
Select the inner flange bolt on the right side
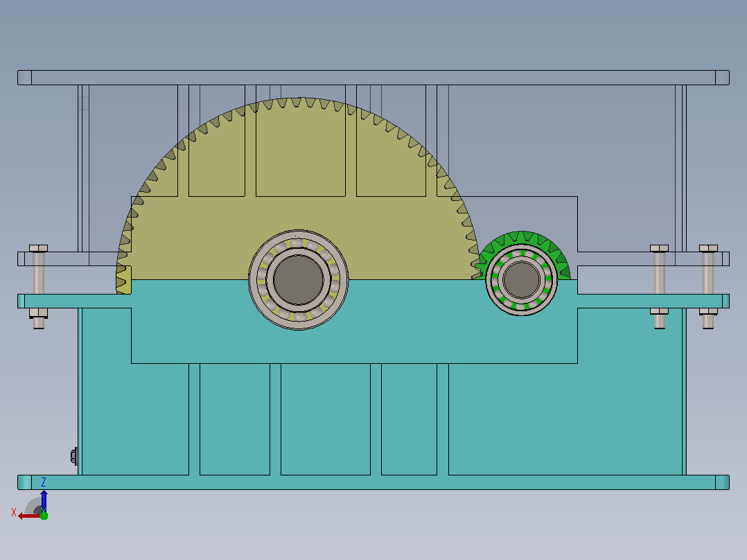[660, 287]
